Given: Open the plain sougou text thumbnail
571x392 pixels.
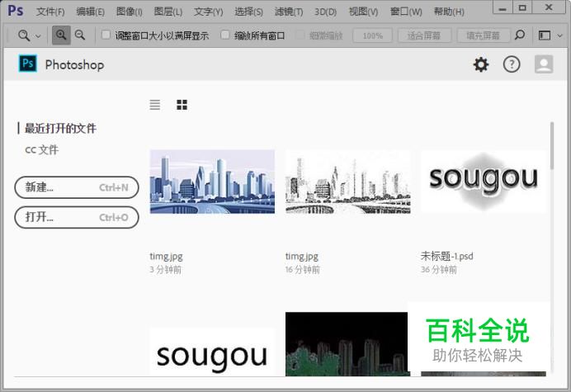Looking at the screenshot, I should click(x=212, y=352).
